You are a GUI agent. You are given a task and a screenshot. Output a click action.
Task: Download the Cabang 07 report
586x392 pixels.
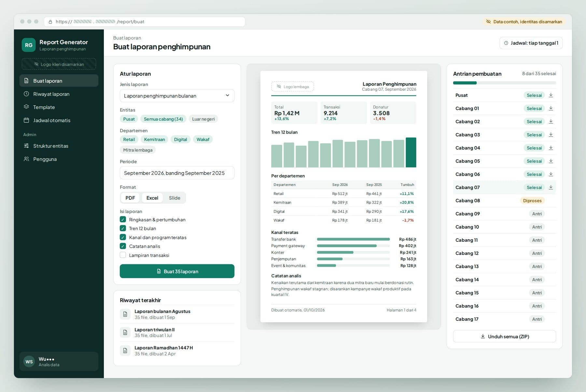[x=551, y=187]
